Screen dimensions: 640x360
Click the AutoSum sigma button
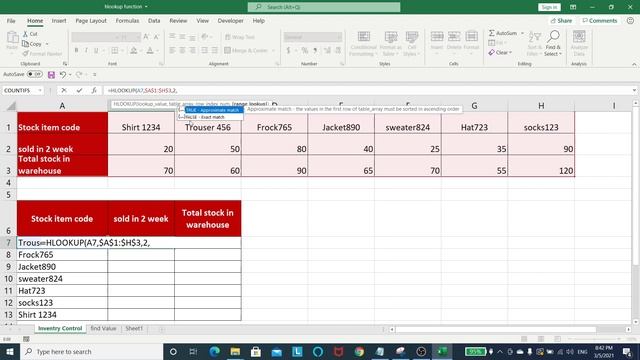coord(503,33)
